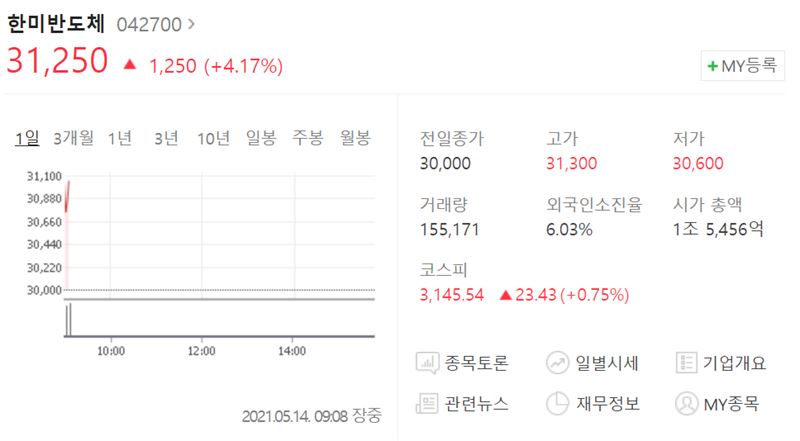Click the 12:00 marker on chart timeline
The image size is (800, 441).
point(202,351)
